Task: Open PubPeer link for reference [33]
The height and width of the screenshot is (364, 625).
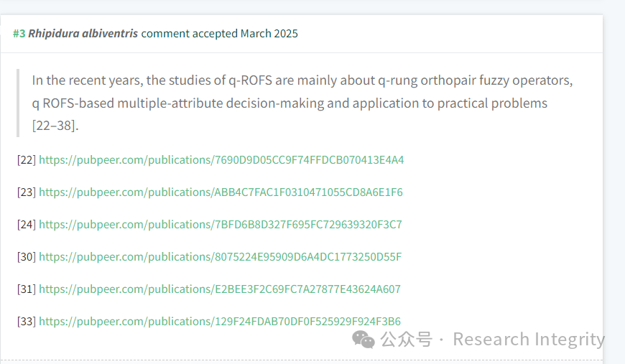Action: [220, 321]
